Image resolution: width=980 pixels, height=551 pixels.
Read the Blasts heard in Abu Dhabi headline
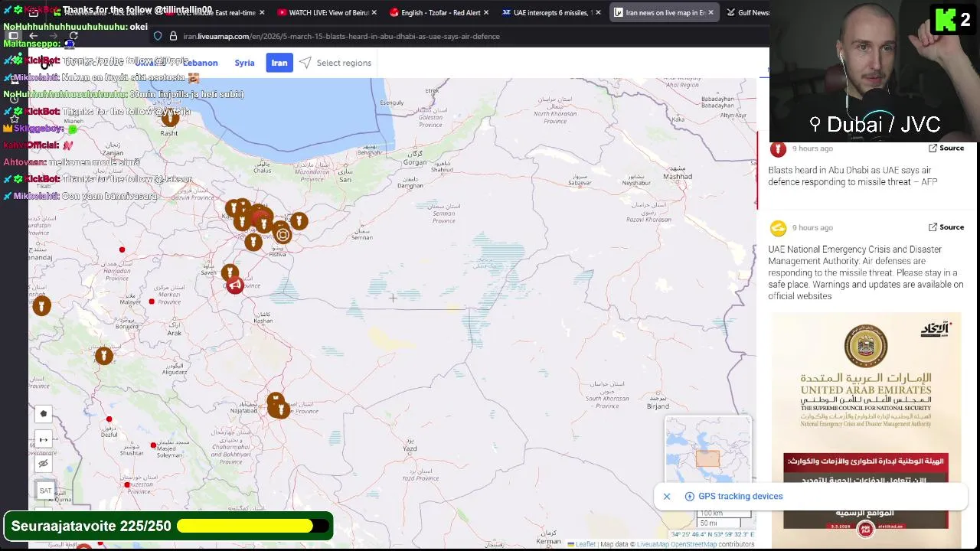tap(852, 176)
